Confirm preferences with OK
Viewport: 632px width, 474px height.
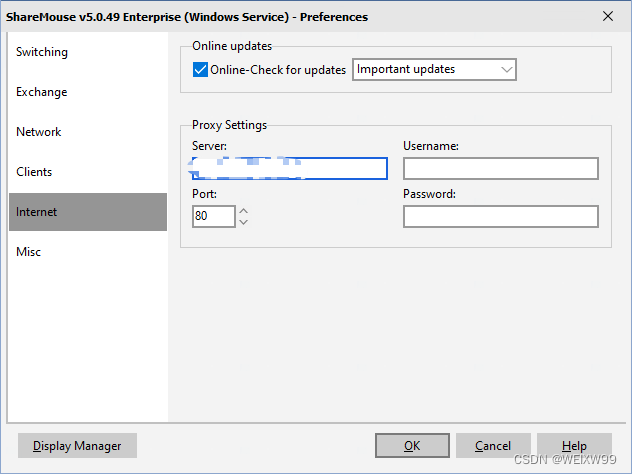point(412,446)
